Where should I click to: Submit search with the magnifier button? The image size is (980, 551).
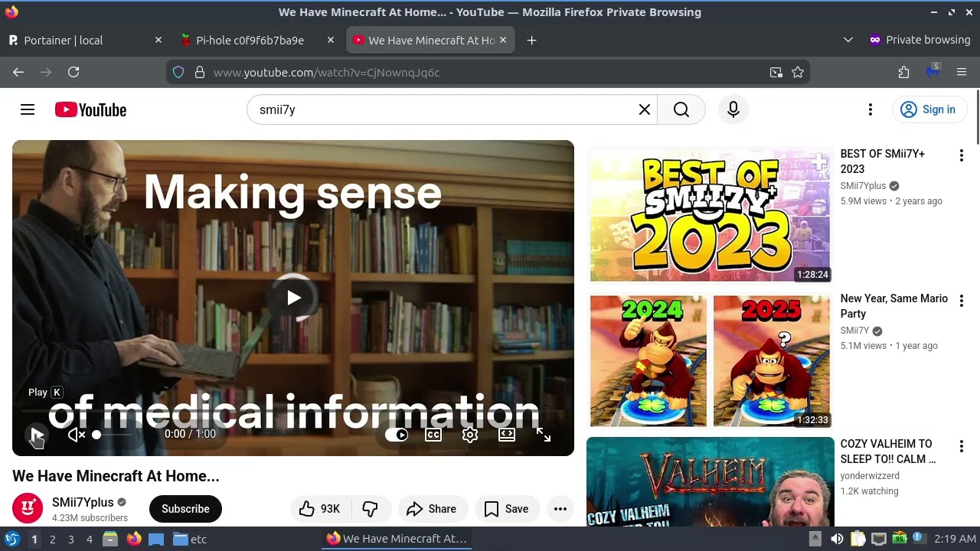[x=681, y=109]
